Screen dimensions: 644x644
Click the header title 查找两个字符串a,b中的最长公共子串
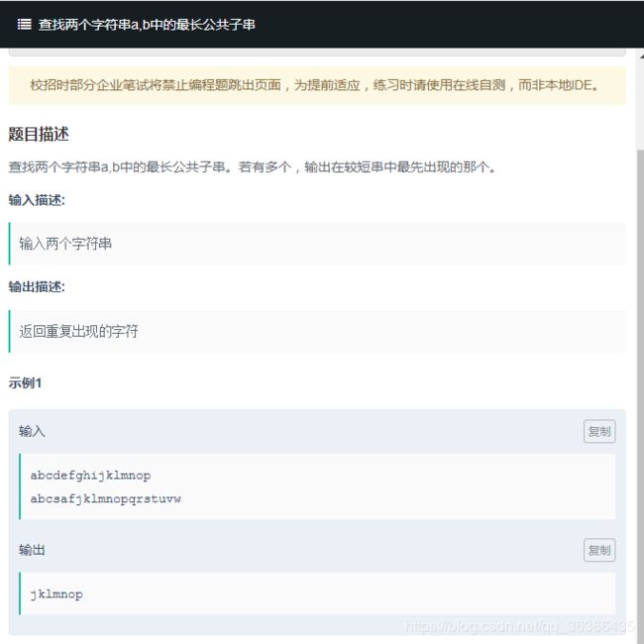coord(147,25)
